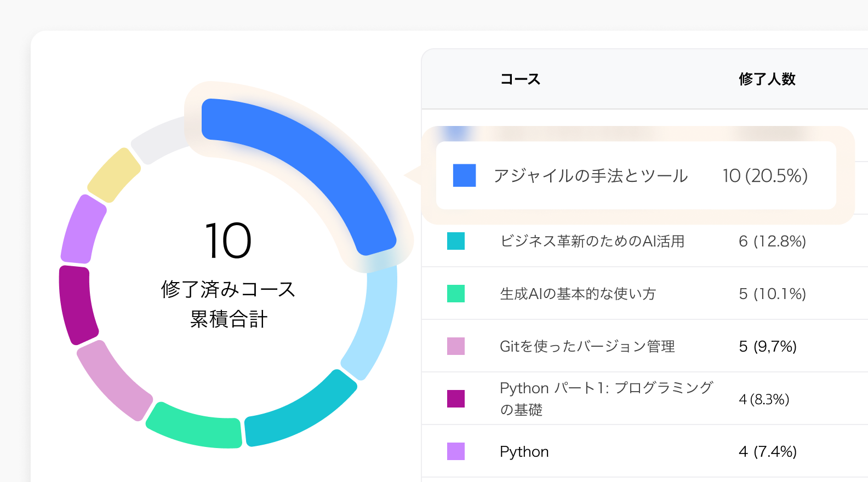Click the green 生成AIの基本的な使い方 legend swatch
Viewport: 868px width, 482px height.
[x=456, y=294]
